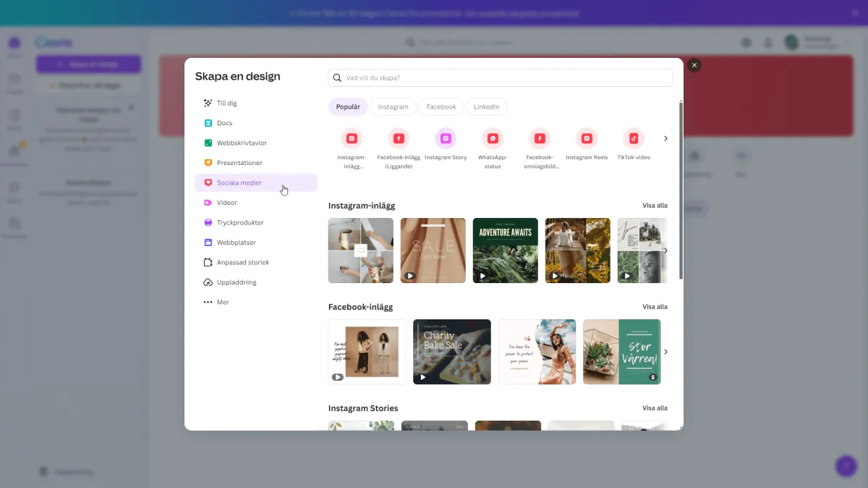Close the Skapa en design dialog
Viewport: 868px width, 488px height.
pos(694,65)
